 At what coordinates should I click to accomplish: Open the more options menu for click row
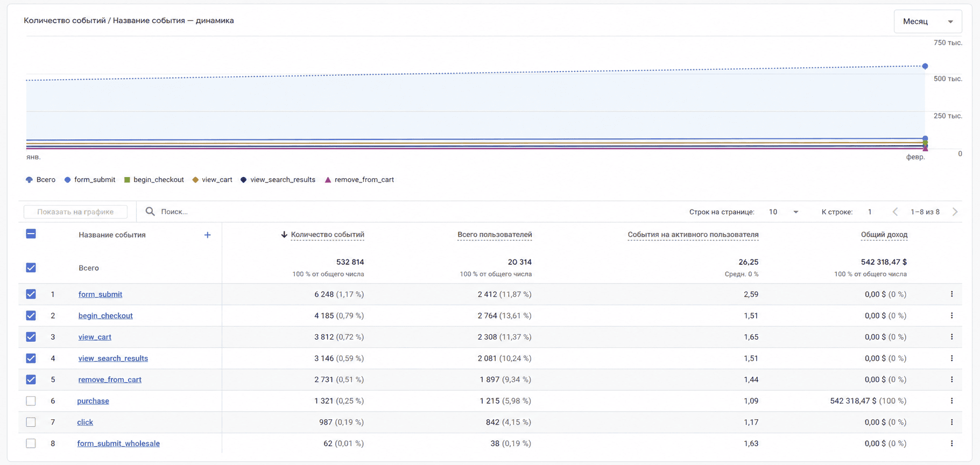click(951, 422)
